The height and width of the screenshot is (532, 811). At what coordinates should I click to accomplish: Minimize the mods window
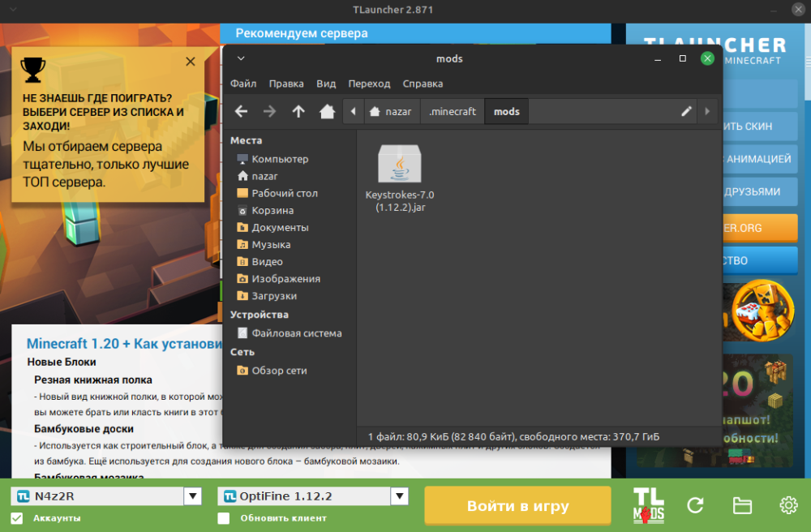click(x=658, y=58)
